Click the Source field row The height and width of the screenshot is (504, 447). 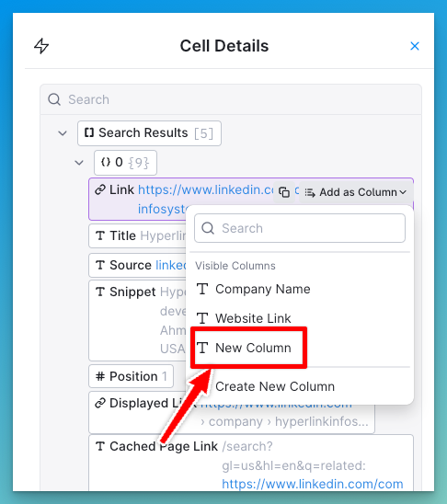(138, 265)
